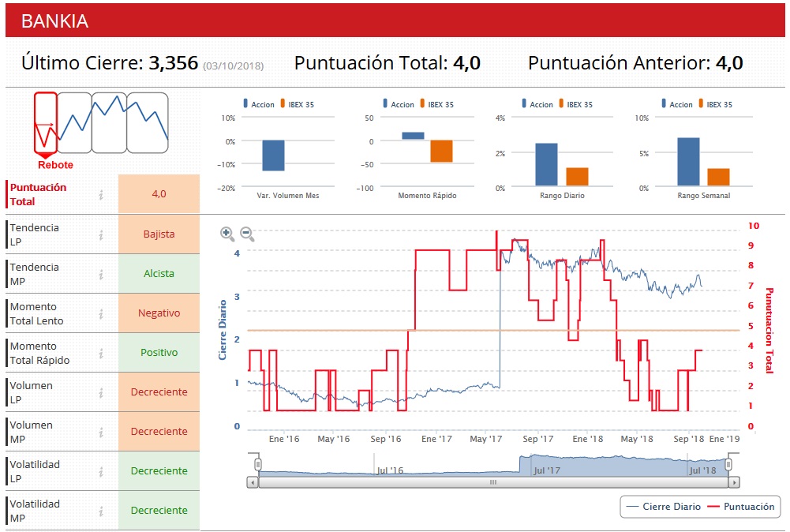Open info icon for Momento Total Rápido
The height and width of the screenshot is (532, 790).
coord(101,353)
